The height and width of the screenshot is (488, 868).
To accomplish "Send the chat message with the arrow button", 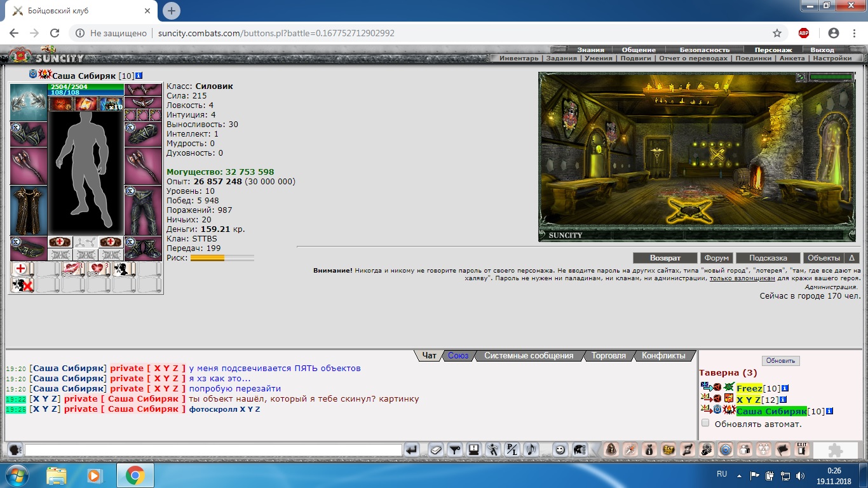I will click(412, 450).
